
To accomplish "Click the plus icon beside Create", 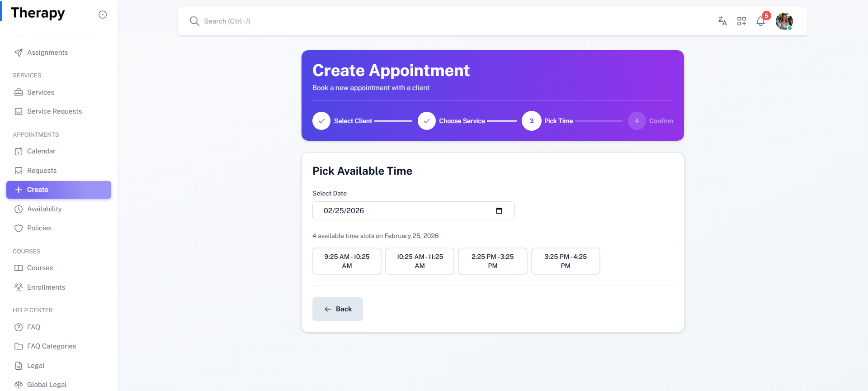I will (19, 190).
